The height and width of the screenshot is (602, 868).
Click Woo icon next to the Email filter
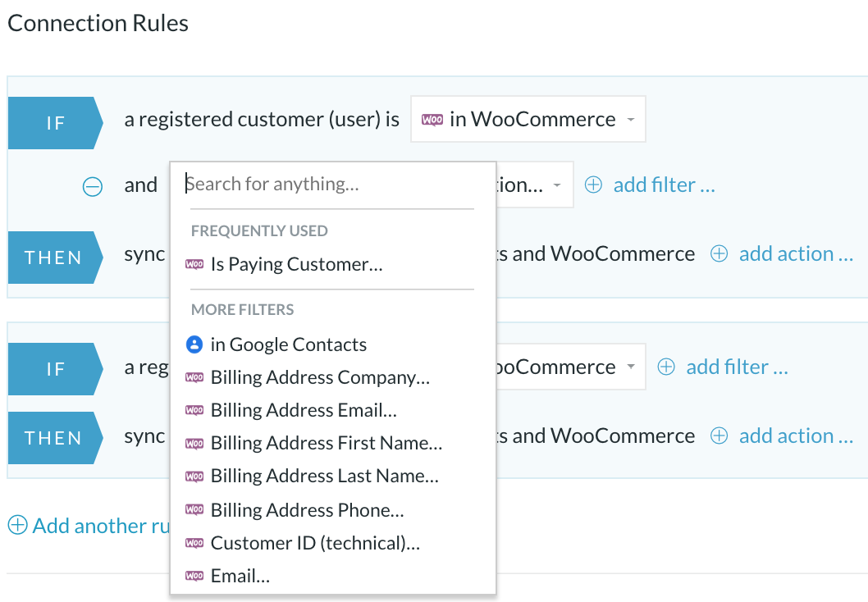coord(194,576)
